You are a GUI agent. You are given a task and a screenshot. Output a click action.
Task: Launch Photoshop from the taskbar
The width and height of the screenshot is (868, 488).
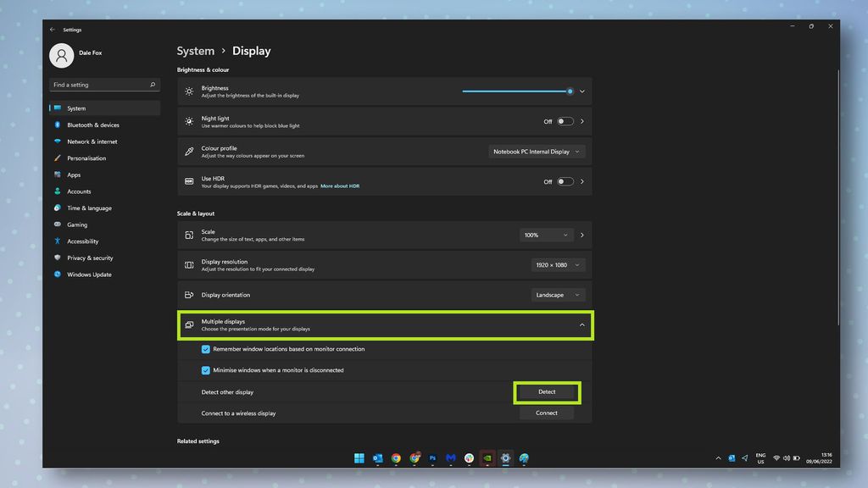point(432,458)
